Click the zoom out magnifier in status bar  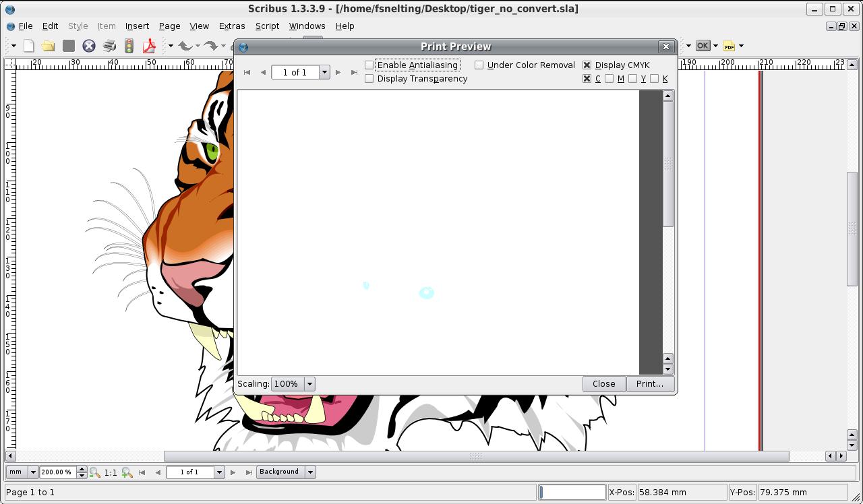pyautogui.click(x=95, y=472)
